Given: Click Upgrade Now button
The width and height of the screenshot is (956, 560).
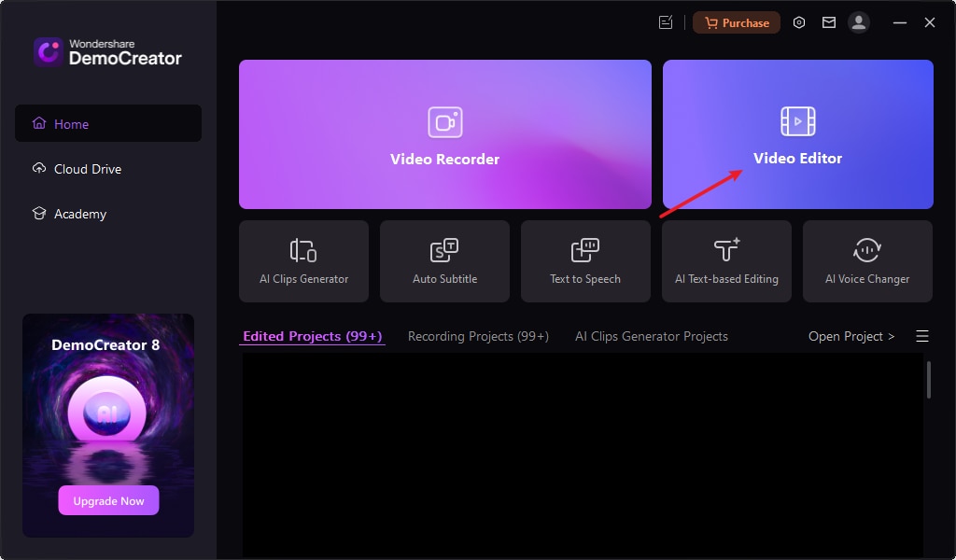Looking at the screenshot, I should 108,500.
